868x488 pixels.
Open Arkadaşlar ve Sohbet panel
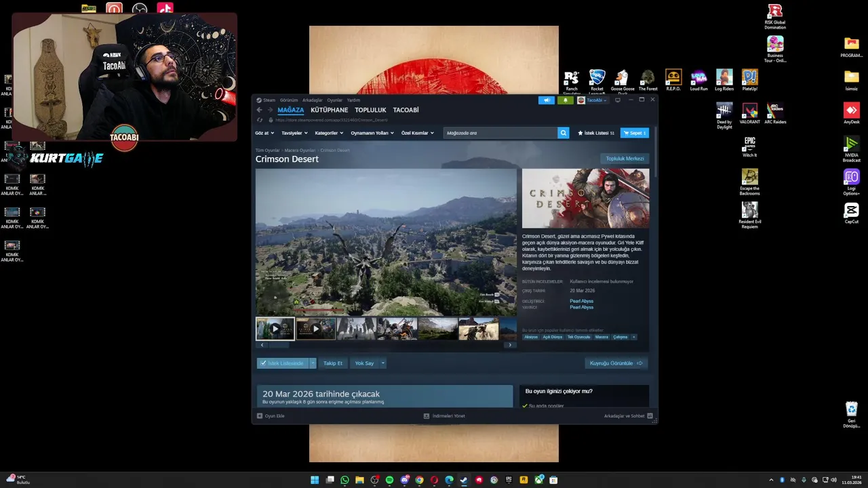628,415
